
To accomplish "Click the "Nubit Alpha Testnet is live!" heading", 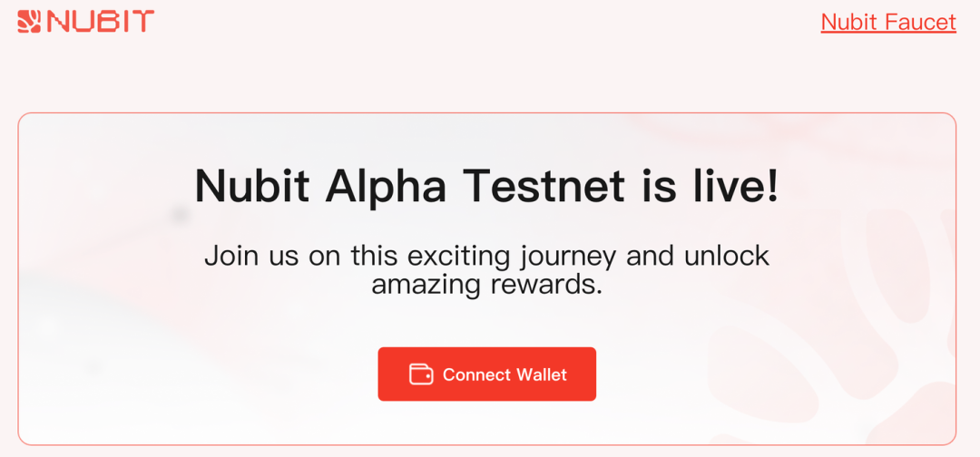I will pos(486,186).
